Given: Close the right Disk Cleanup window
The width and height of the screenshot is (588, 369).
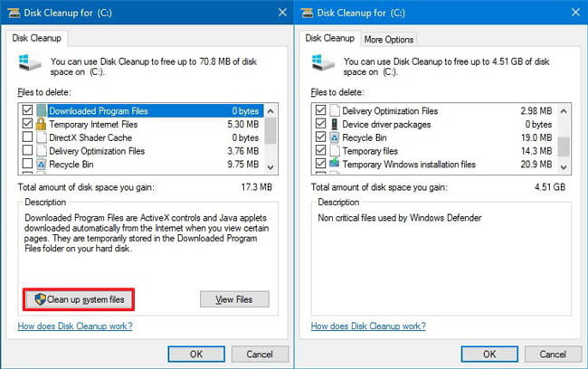Looking at the screenshot, I should [575, 13].
